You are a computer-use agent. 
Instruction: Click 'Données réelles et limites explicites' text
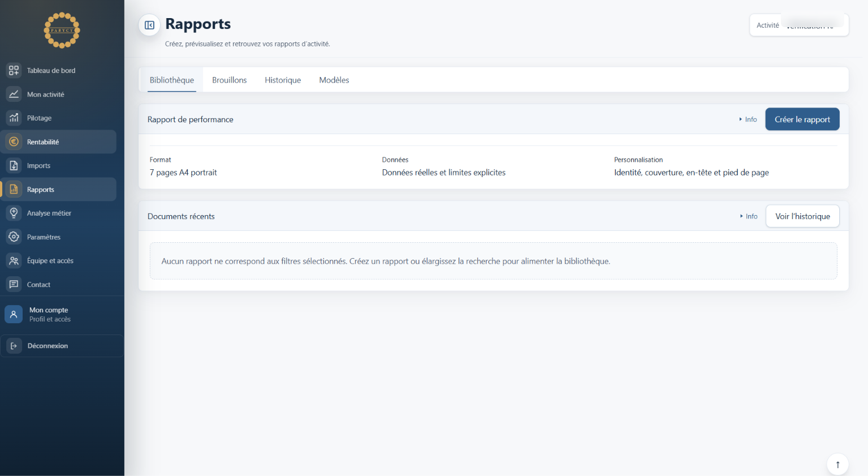tap(444, 173)
